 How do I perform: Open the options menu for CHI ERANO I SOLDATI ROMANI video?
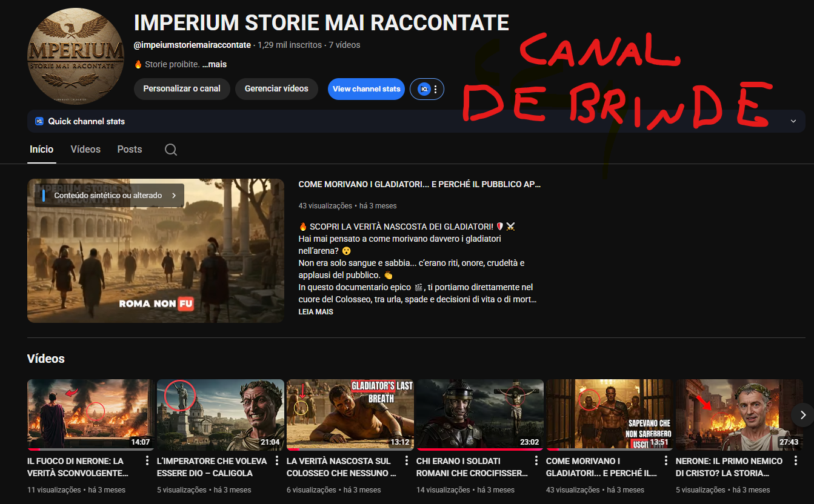pos(536,461)
